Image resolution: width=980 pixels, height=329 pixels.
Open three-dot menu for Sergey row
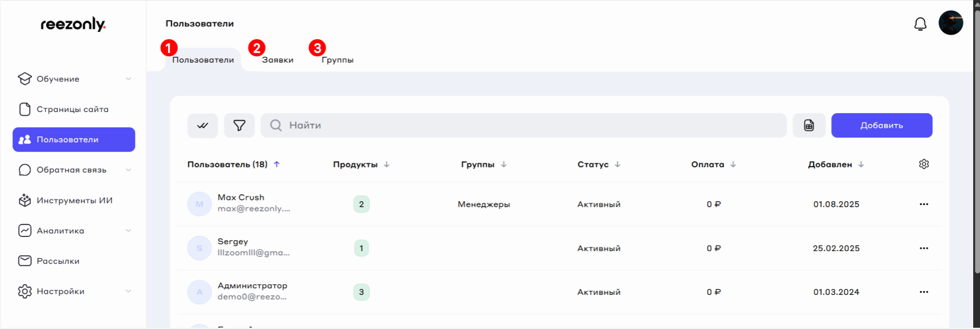(924, 248)
